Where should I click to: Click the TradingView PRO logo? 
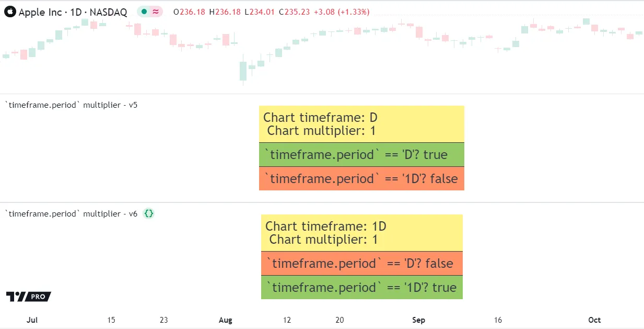click(x=29, y=297)
